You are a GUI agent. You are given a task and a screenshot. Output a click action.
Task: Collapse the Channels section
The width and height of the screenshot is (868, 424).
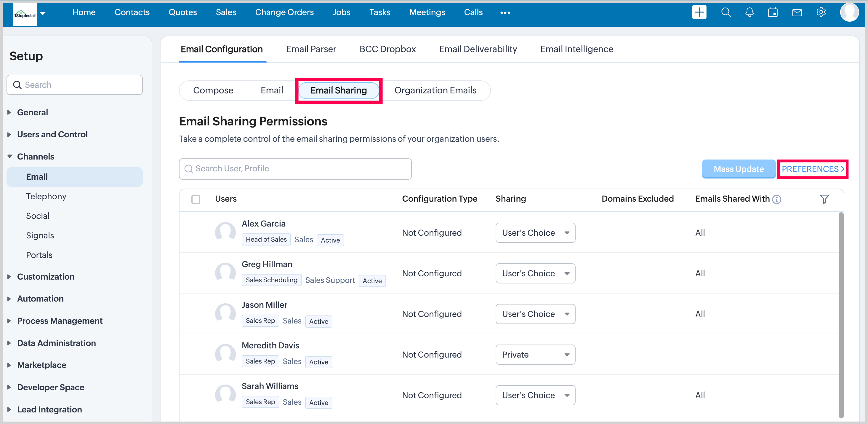pos(35,157)
